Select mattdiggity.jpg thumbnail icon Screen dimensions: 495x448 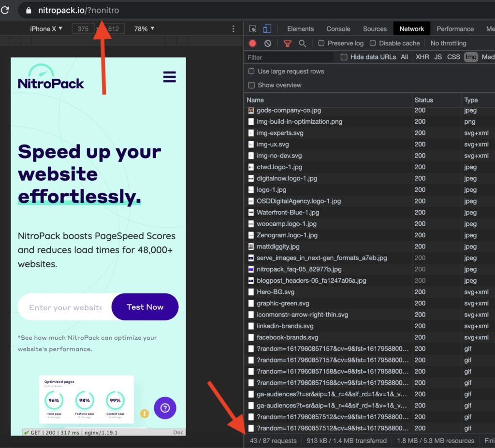pyautogui.click(x=251, y=246)
